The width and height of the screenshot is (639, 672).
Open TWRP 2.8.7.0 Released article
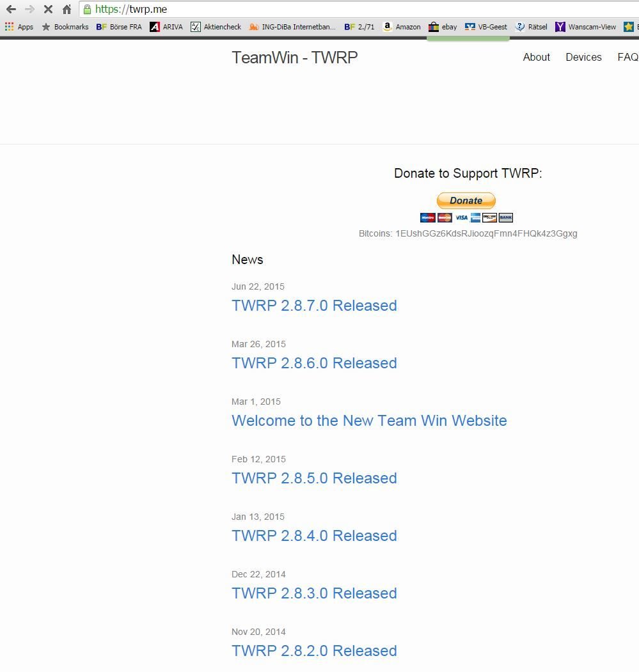click(314, 306)
